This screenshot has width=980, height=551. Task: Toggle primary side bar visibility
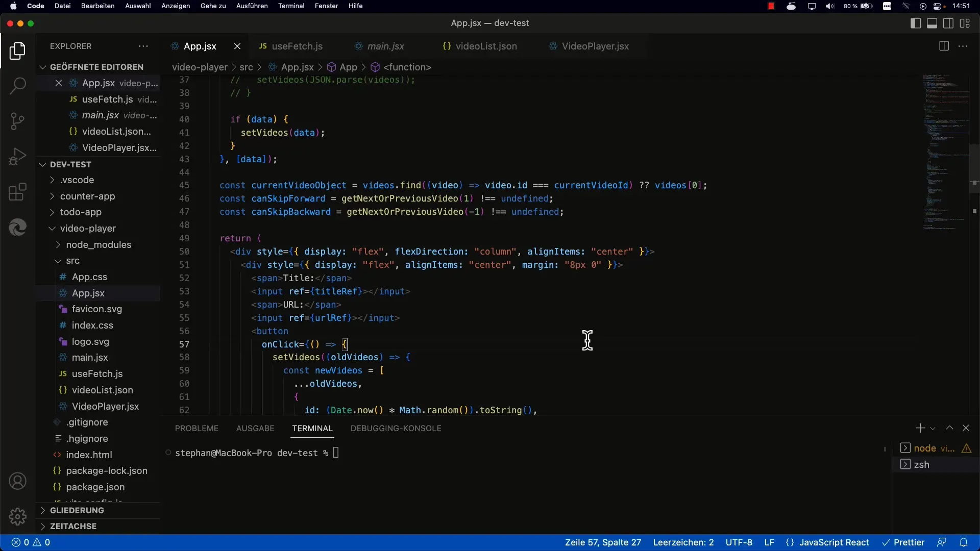pyautogui.click(x=916, y=23)
